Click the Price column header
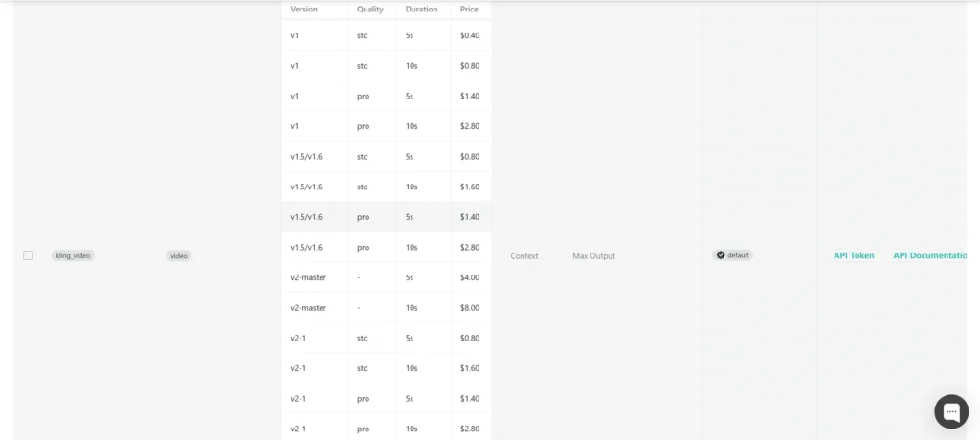 [469, 10]
